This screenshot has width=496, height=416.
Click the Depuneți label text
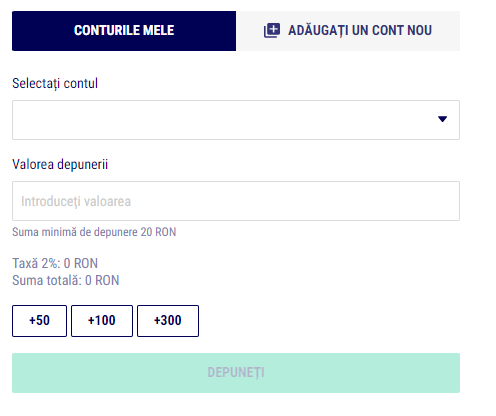pos(236,373)
